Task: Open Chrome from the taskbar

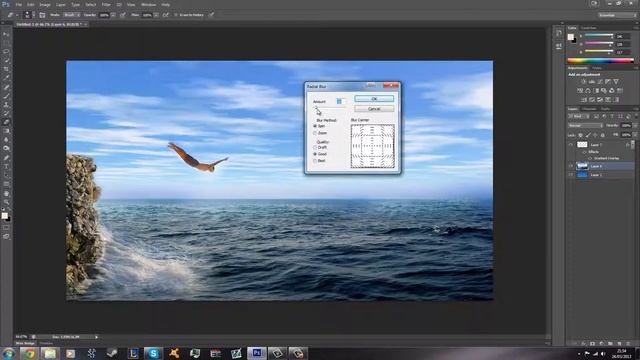Action: pos(29,353)
